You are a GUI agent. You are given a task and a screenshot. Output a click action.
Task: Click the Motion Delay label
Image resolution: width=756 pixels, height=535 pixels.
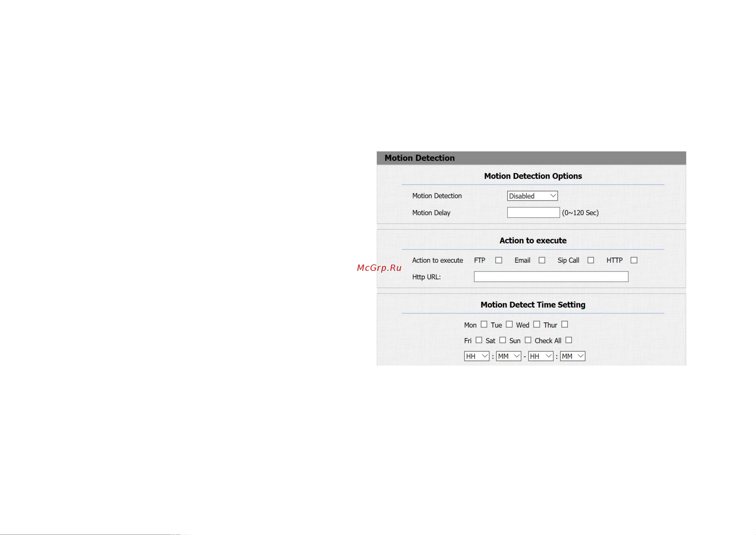point(431,213)
